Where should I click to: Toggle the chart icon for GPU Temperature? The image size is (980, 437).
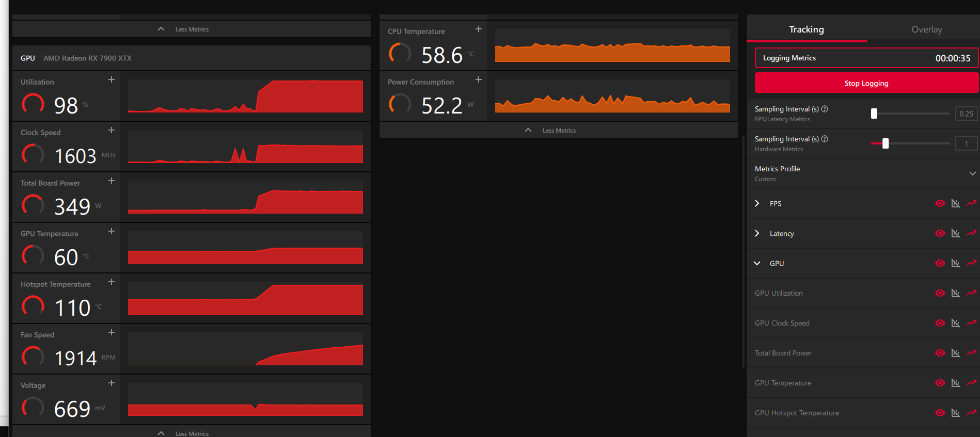(956, 383)
